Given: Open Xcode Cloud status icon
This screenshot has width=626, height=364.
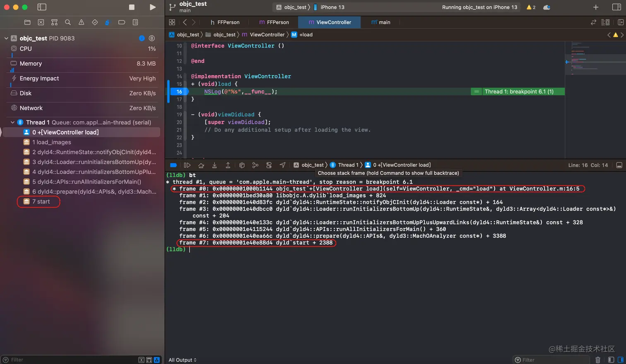Looking at the screenshot, I should (547, 7).
